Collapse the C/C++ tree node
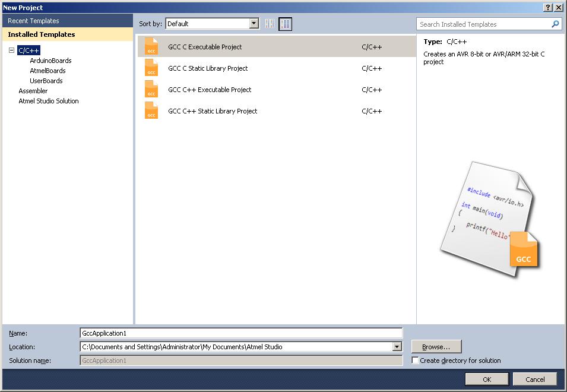Viewport: 567px width, 392px height. click(x=11, y=50)
